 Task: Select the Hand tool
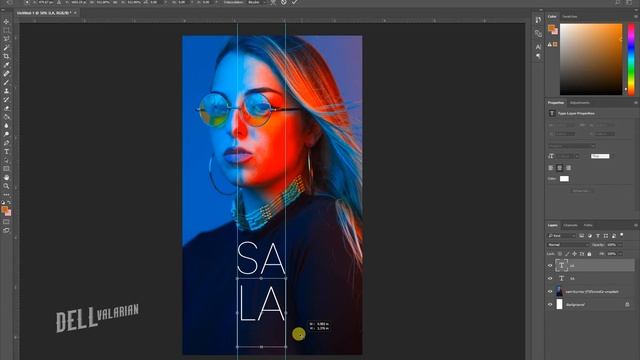coord(6,178)
